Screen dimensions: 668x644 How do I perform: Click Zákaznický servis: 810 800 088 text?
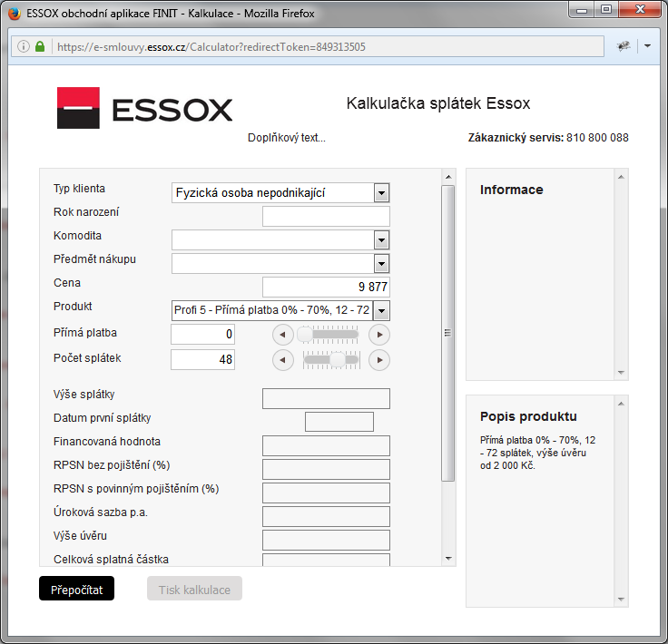[x=548, y=138]
